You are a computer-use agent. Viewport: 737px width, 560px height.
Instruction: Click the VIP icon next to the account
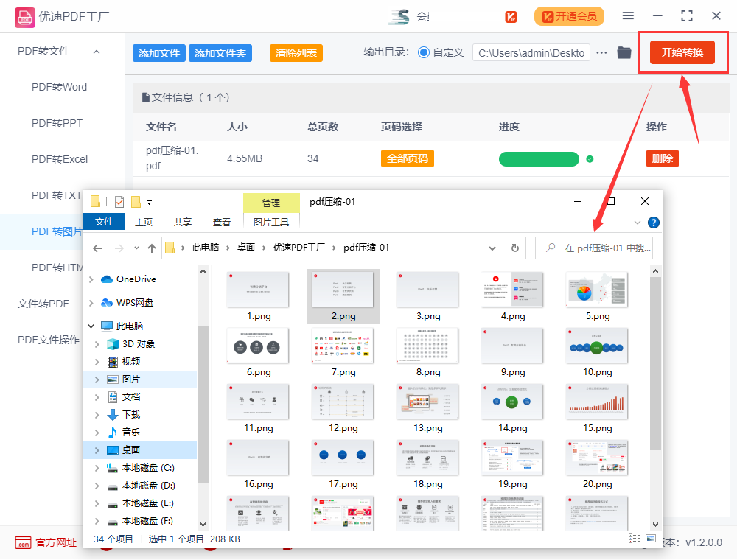coord(511,15)
